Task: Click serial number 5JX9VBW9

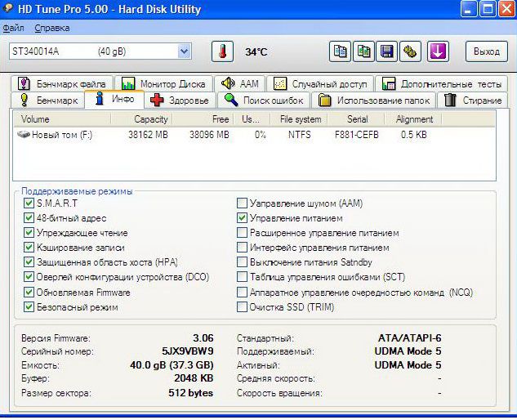Action: pos(188,351)
